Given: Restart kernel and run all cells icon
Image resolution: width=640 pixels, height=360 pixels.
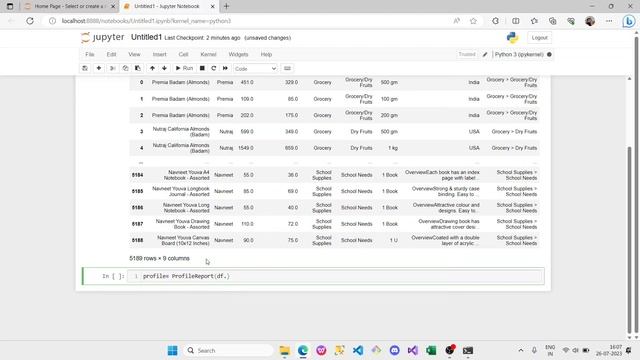Looking at the screenshot, I should (225, 69).
